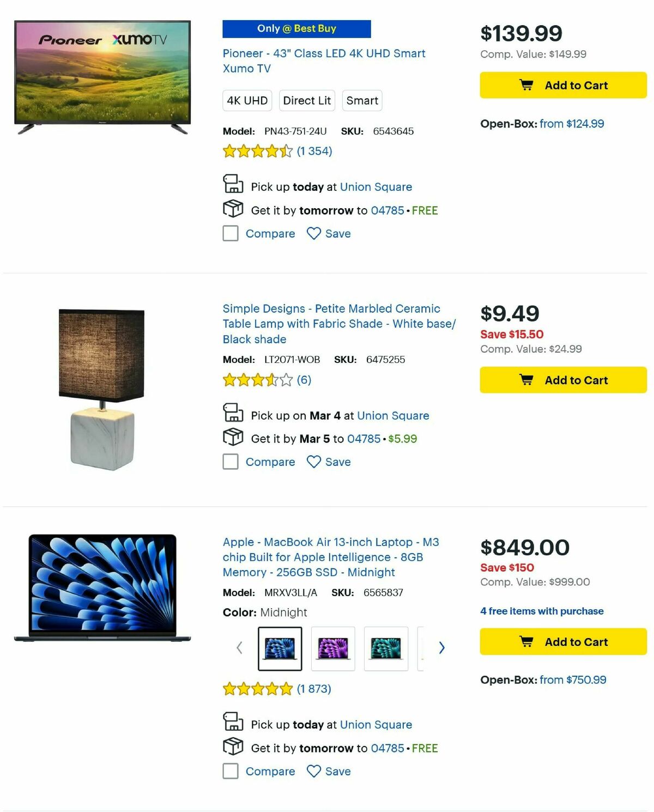Open the Pioneer TV reviews via (1 354) link
Image resolution: width=654 pixels, height=812 pixels.
[x=314, y=151]
